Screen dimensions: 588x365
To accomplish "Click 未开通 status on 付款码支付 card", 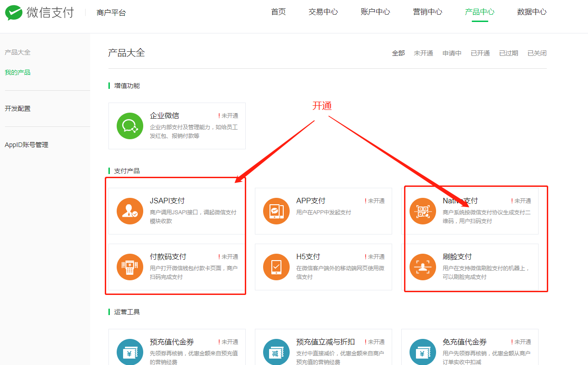I will 228,257.
